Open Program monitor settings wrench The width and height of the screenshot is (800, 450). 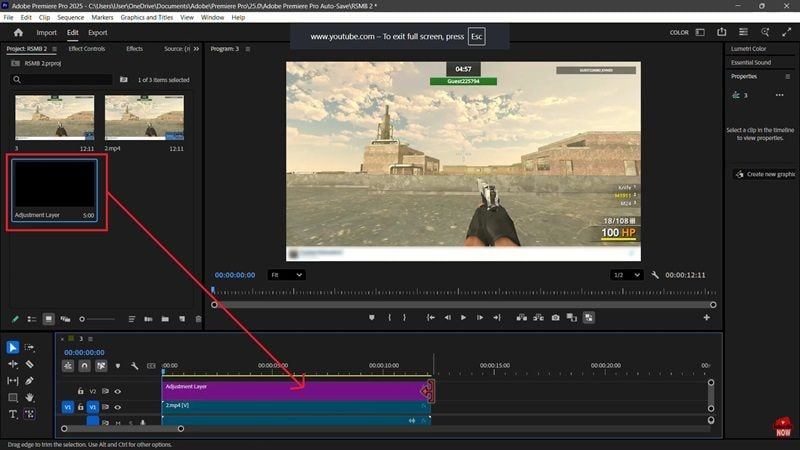coord(655,275)
